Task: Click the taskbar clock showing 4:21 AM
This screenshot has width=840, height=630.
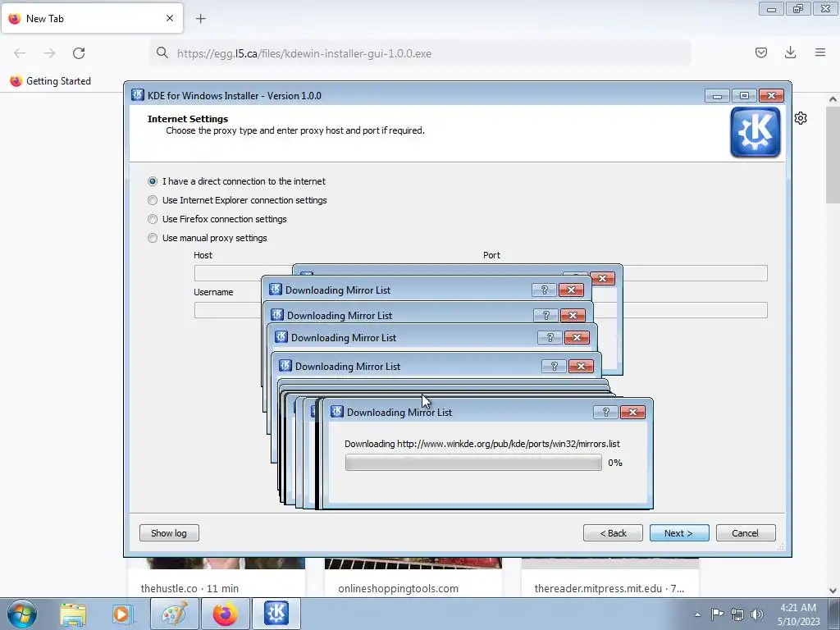Action: click(x=798, y=614)
